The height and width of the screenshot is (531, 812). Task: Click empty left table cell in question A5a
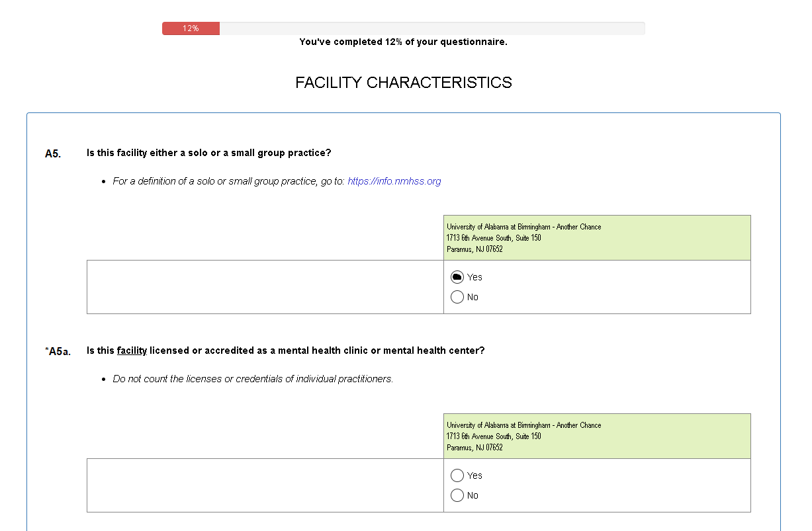pyautogui.click(x=265, y=485)
